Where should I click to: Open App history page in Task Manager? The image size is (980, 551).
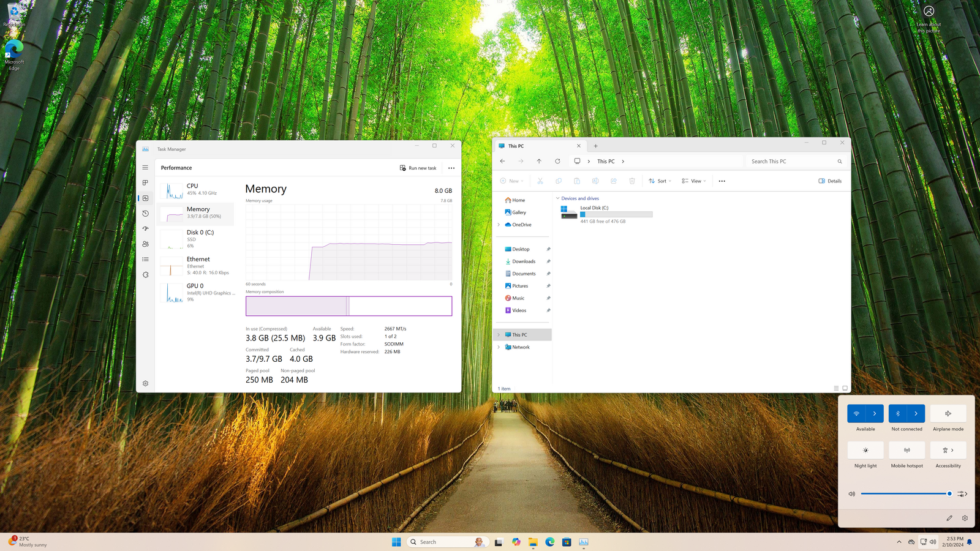145,214
